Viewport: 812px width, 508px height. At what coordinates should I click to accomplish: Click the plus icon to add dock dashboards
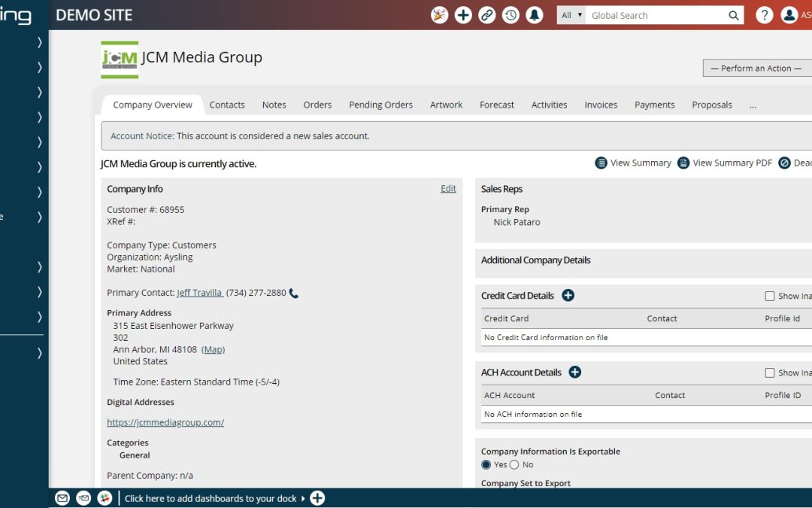pos(317,498)
